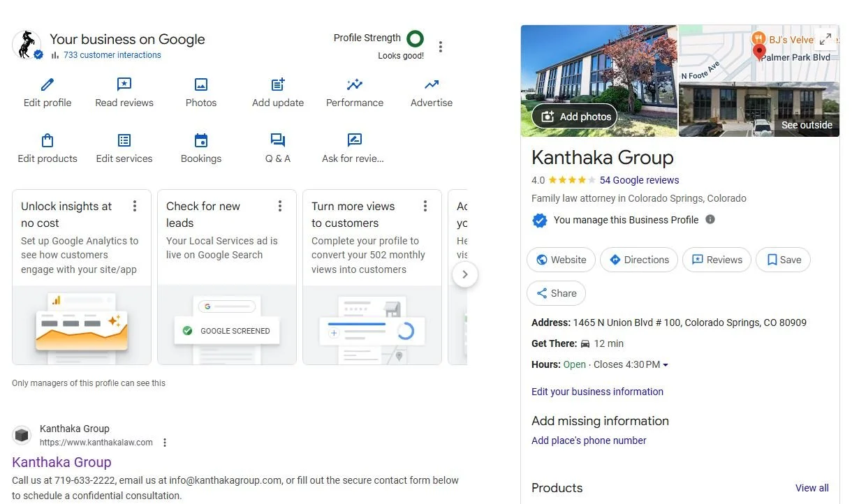Save the Kanthaka Group listing
Screen dimensions: 852x504
tap(783, 260)
